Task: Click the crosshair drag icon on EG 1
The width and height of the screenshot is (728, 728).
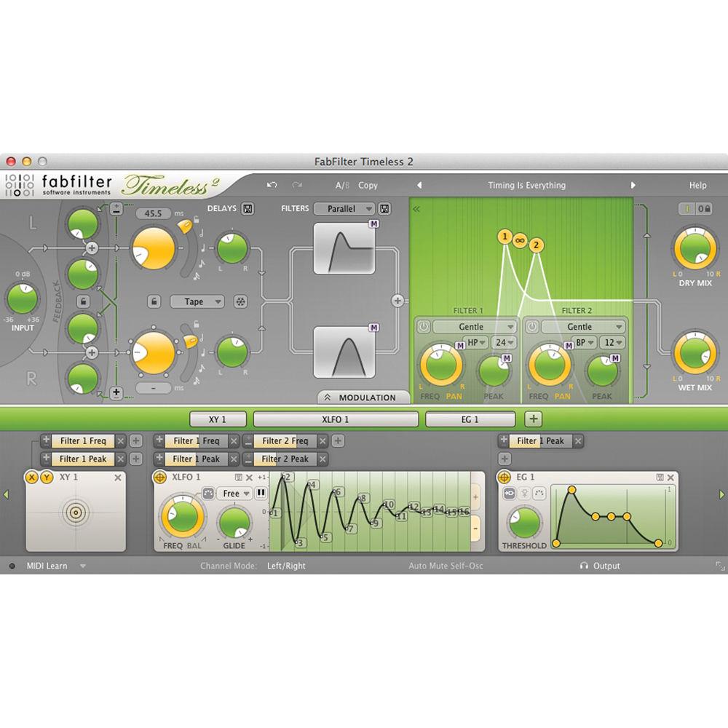Action: tap(504, 478)
